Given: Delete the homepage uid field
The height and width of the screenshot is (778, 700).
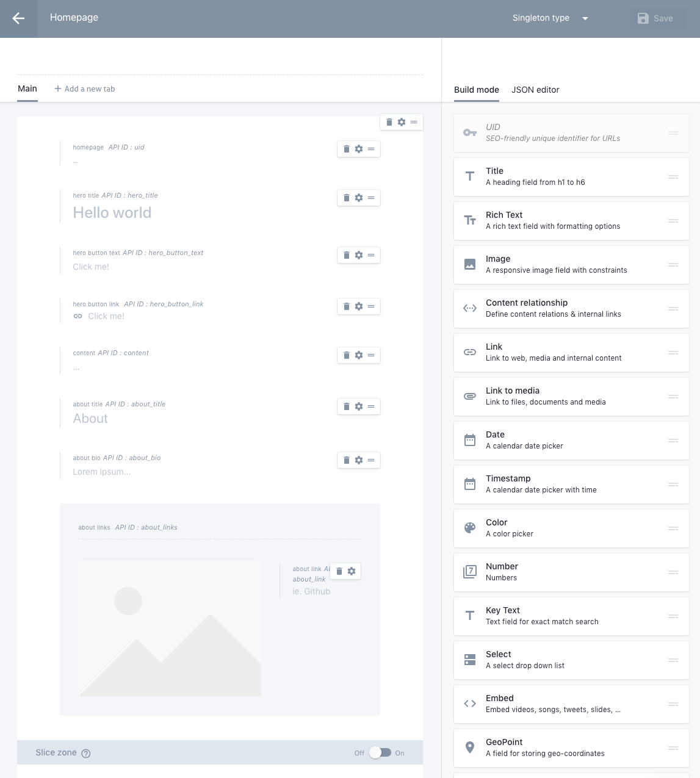Looking at the screenshot, I should (347, 149).
